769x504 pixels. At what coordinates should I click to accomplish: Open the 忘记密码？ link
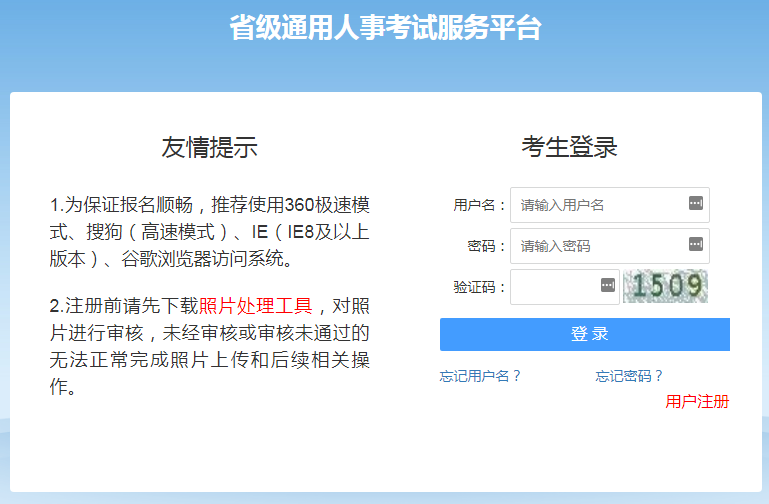630,377
